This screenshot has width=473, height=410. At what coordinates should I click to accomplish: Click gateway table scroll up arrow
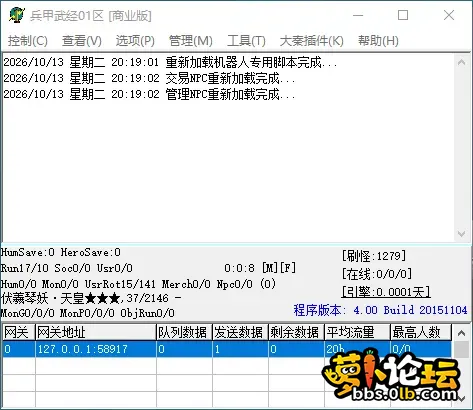(x=462, y=333)
